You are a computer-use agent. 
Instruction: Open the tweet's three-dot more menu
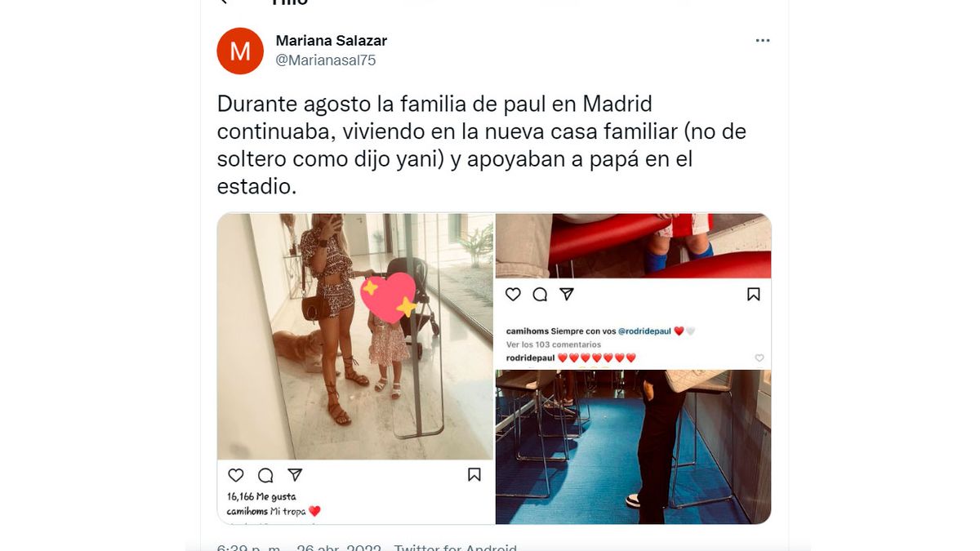763,41
